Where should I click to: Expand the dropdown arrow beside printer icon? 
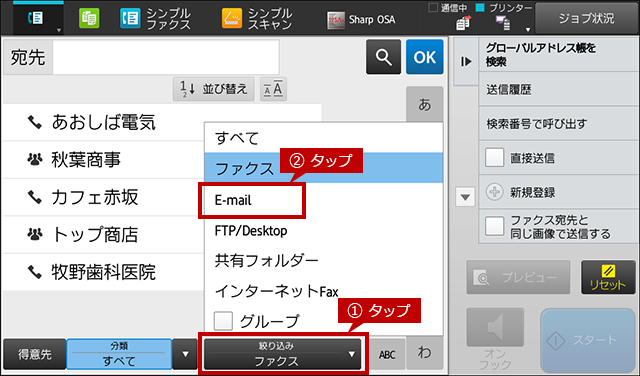tap(528, 29)
